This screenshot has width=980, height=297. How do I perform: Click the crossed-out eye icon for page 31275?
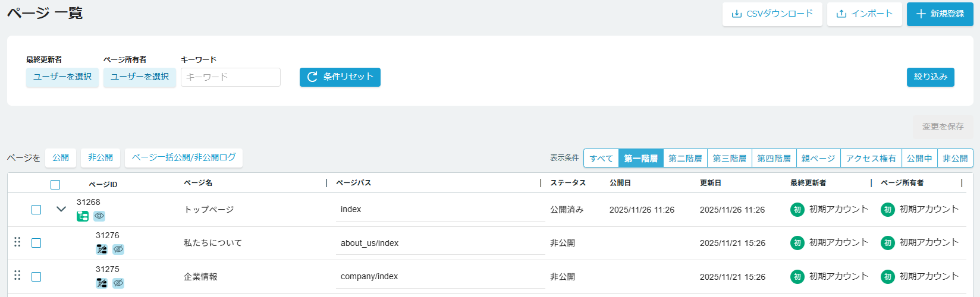click(x=118, y=283)
